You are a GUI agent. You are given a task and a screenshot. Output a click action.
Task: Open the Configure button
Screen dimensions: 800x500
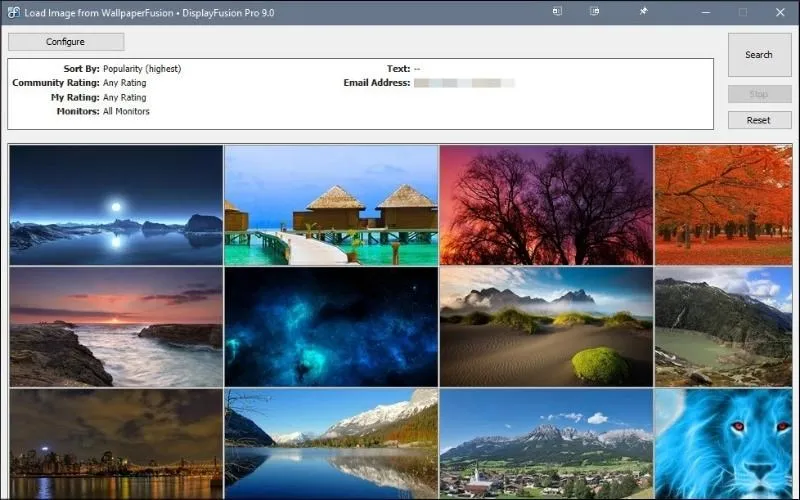click(x=66, y=42)
